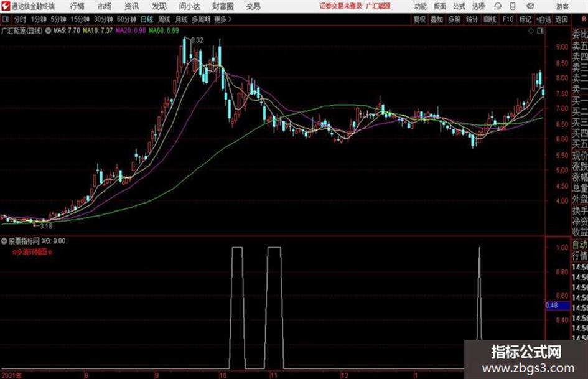Click the XG: 0.00 indicator value
The image size is (588, 379).
54,241
